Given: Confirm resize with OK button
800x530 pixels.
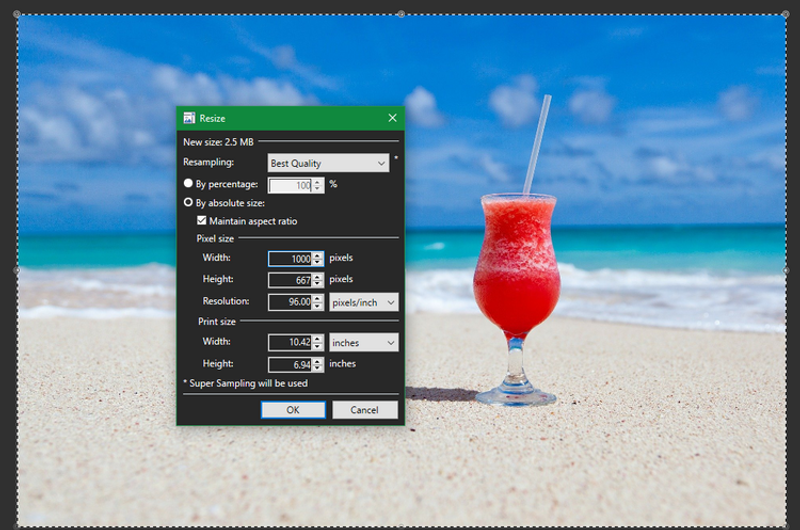Looking at the screenshot, I should pos(293,410).
